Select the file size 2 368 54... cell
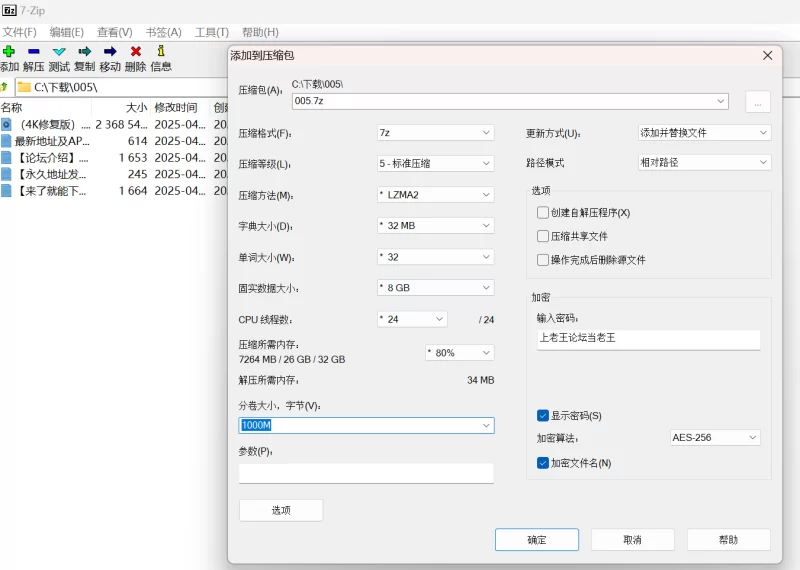This screenshot has height=570, width=800. [x=121, y=125]
